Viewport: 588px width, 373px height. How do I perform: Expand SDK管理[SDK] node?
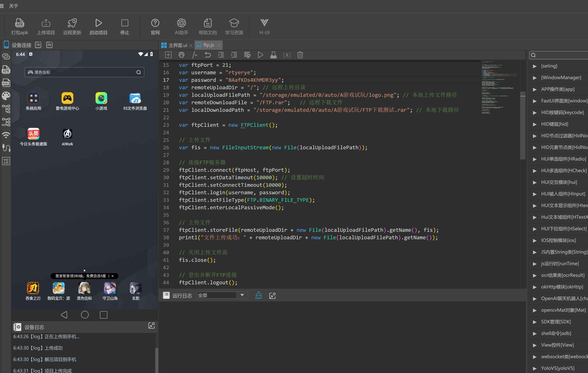tap(535, 322)
